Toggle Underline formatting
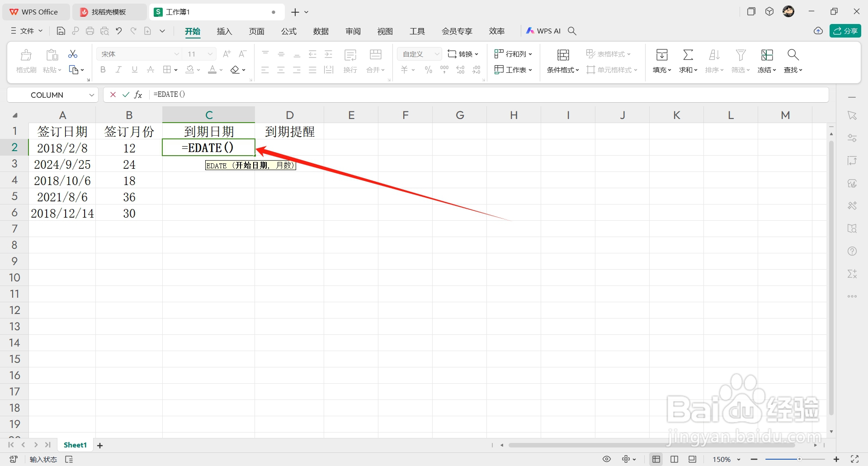 tap(134, 70)
